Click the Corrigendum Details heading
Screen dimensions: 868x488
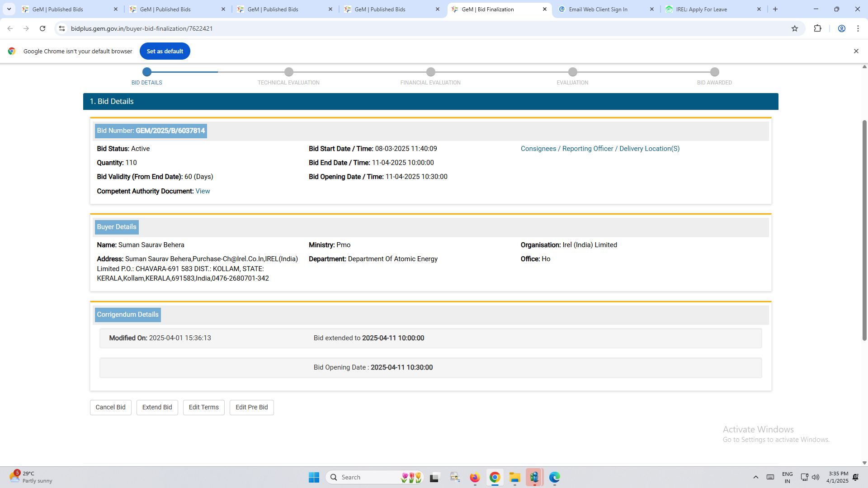[x=128, y=314]
